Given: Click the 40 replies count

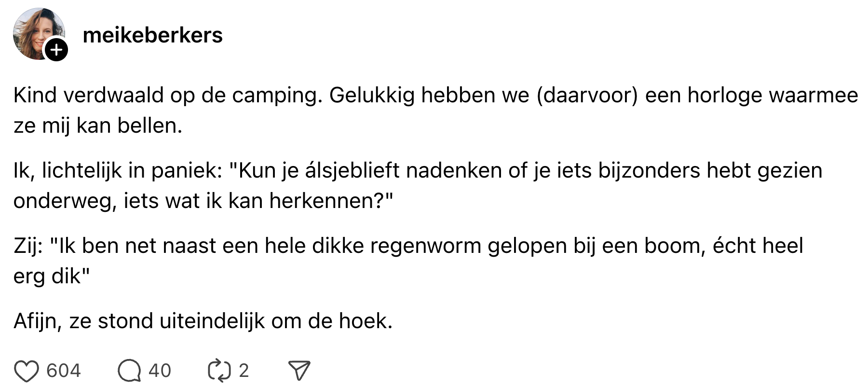Looking at the screenshot, I should point(160,371).
